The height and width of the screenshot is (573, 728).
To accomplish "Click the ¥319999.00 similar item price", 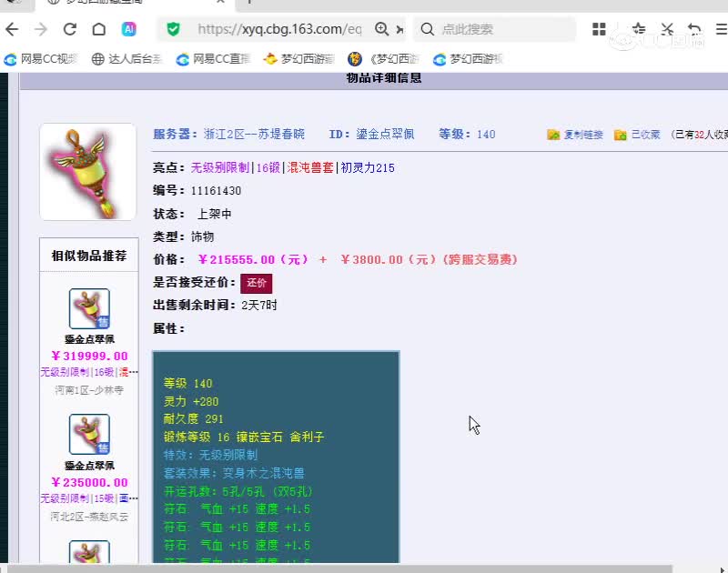I will tap(89, 356).
